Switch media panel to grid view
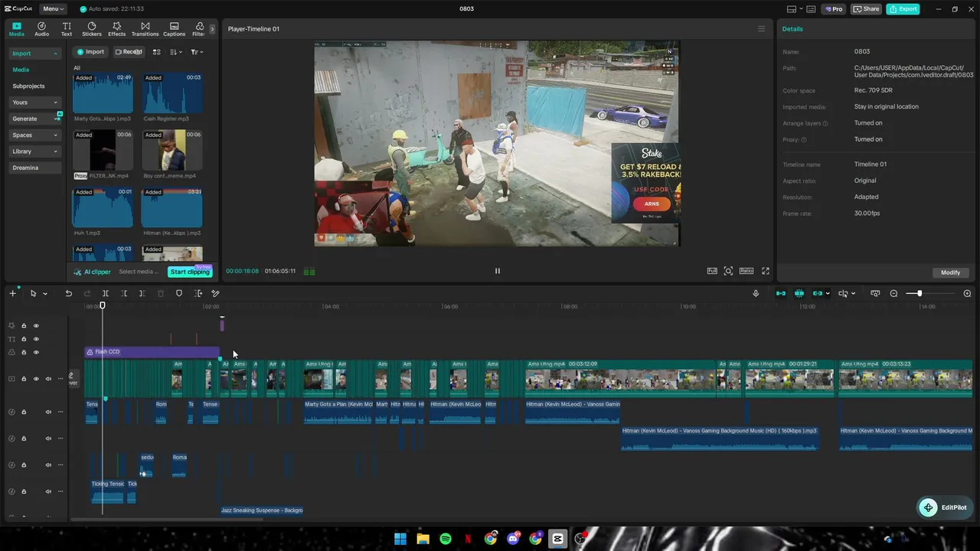980x551 pixels. coord(156,52)
